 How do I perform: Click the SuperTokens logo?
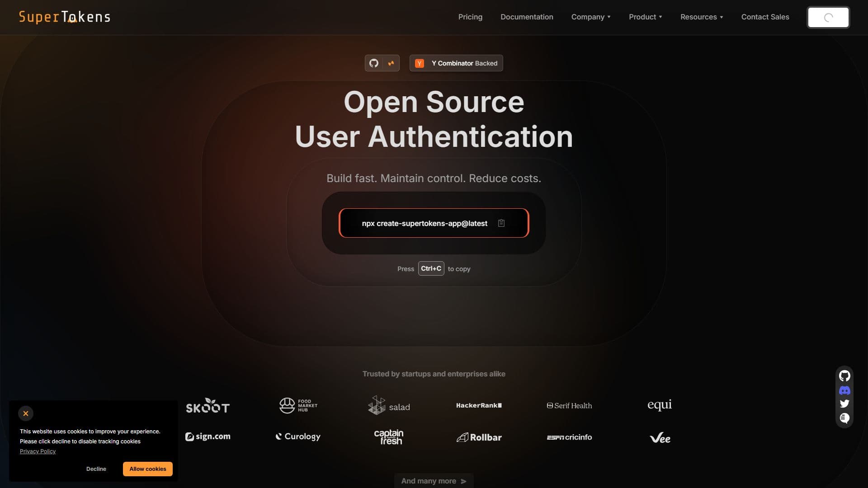[x=65, y=17]
